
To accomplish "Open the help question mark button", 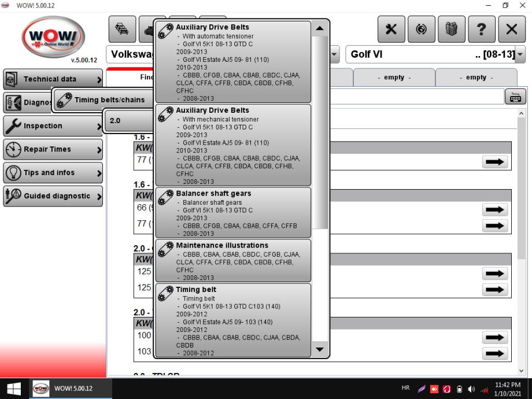I will [x=482, y=29].
